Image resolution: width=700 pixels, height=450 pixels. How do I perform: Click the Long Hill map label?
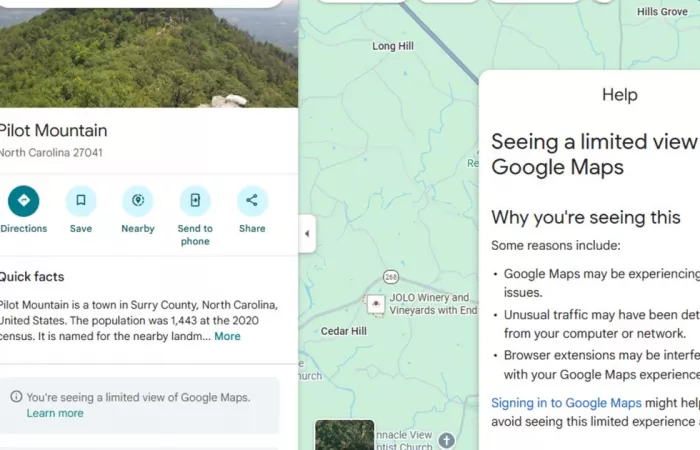[x=392, y=47]
